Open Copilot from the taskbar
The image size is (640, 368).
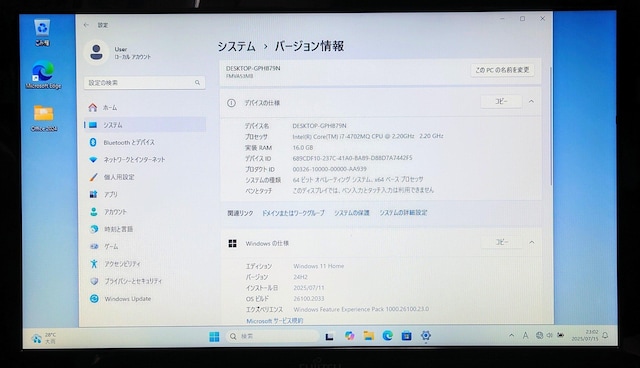tap(349, 336)
